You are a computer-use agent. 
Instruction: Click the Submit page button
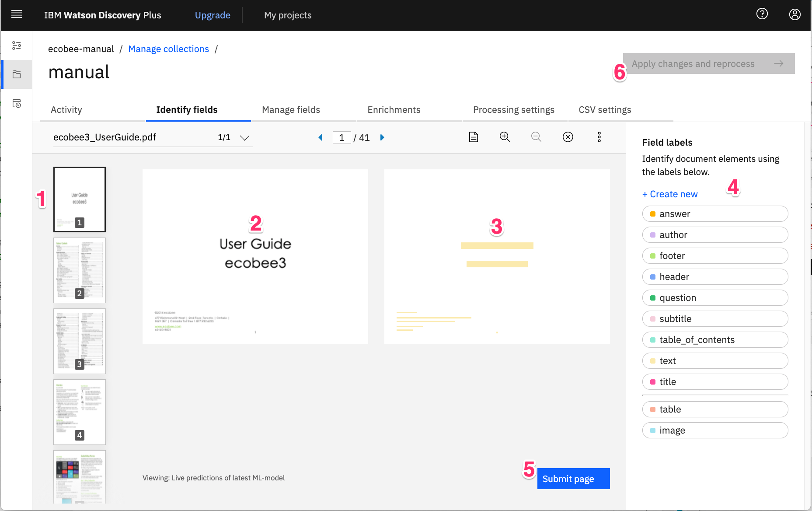[574, 479]
